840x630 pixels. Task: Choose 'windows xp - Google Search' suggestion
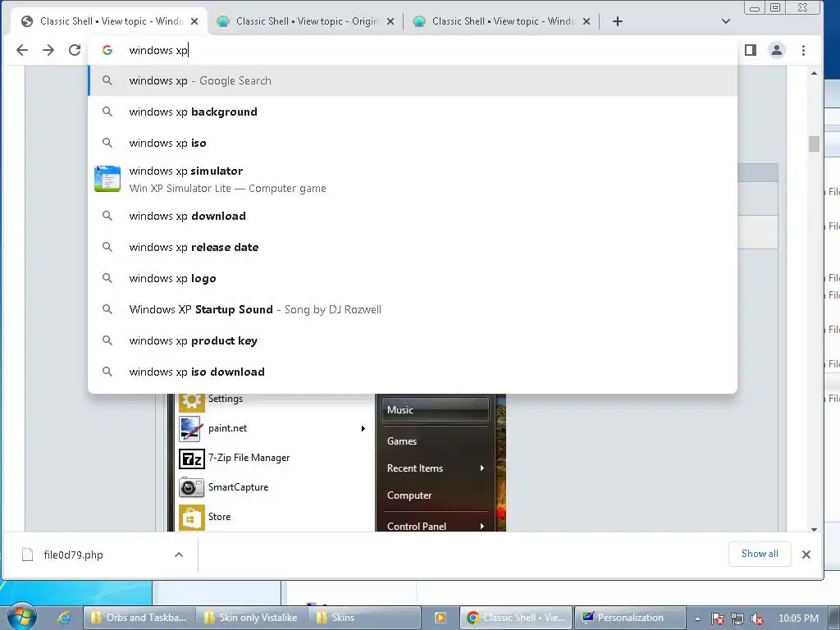pyautogui.click(x=413, y=81)
